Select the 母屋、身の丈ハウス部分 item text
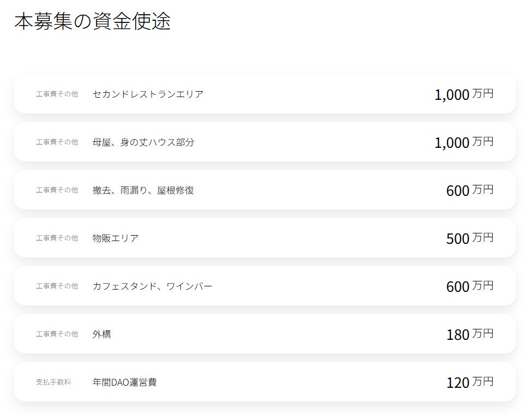This screenshot has height=420, width=531. (x=143, y=142)
